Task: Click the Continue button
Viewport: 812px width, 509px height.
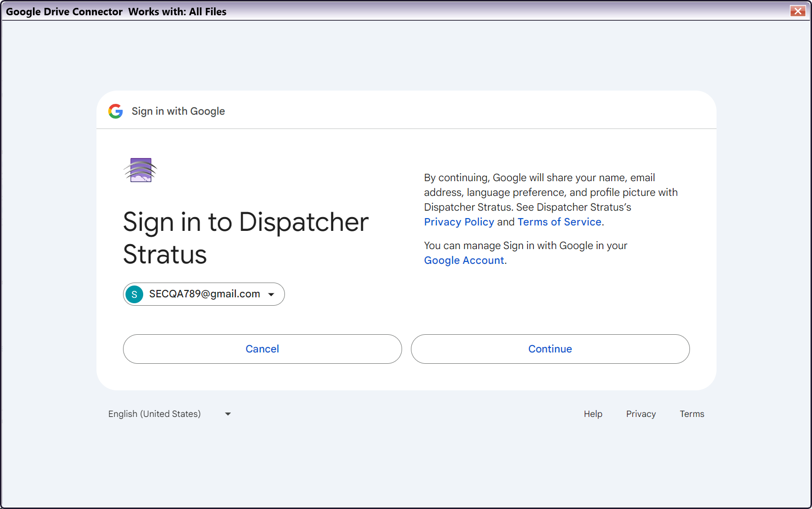Action: pyautogui.click(x=550, y=349)
